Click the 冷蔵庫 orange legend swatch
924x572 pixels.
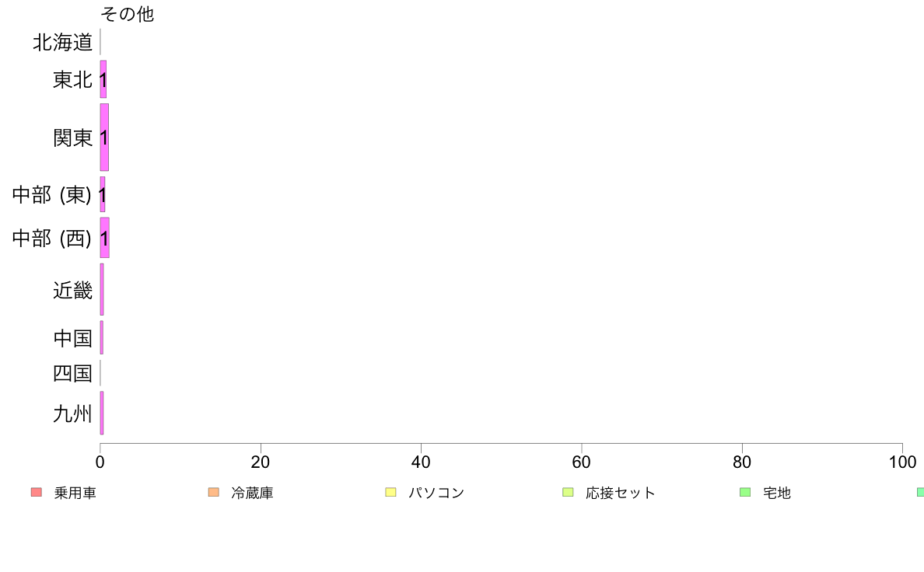pyautogui.click(x=213, y=493)
